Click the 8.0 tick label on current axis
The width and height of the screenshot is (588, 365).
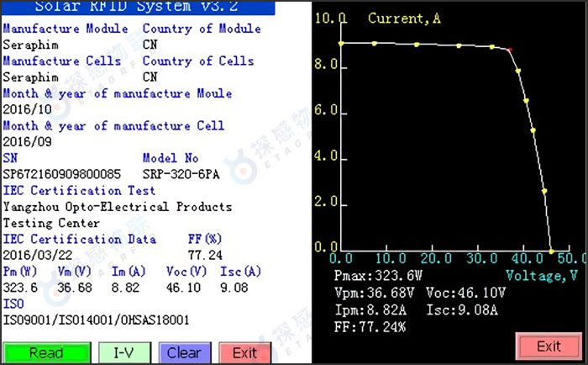[x=326, y=64]
